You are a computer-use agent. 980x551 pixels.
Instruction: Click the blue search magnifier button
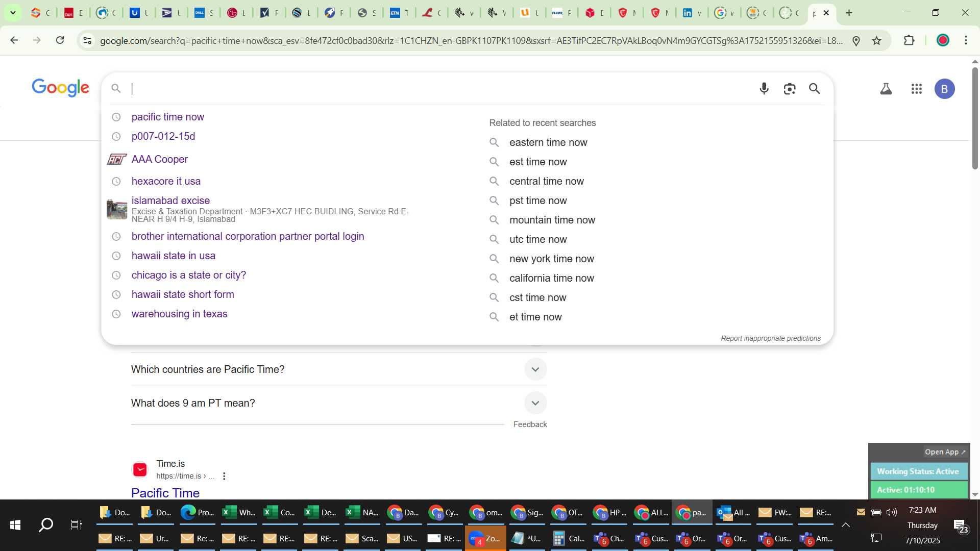coord(815,89)
